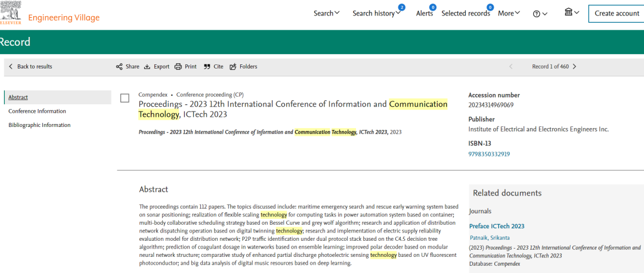The image size is (644, 273).
Task: Click the Export download icon
Action: tap(147, 67)
